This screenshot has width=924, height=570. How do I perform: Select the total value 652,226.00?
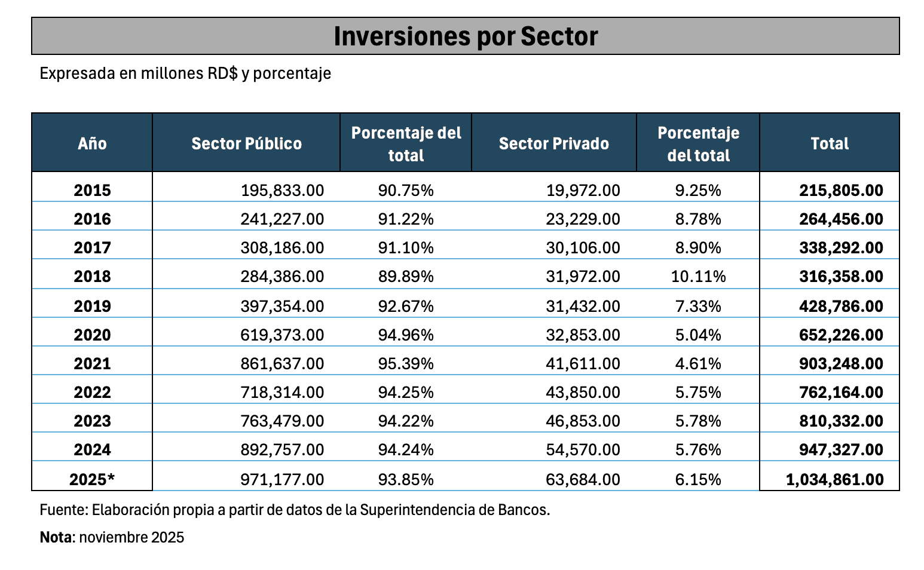pyautogui.click(x=841, y=335)
